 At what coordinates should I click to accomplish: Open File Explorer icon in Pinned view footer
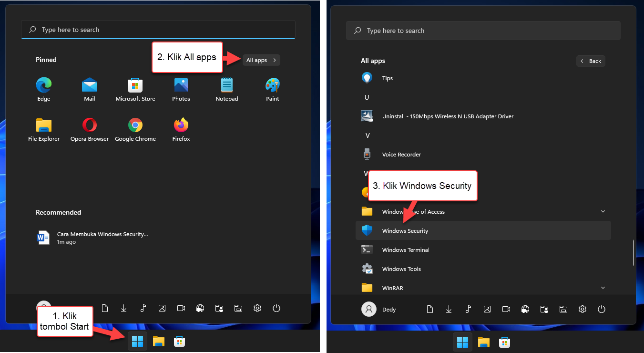pos(238,308)
